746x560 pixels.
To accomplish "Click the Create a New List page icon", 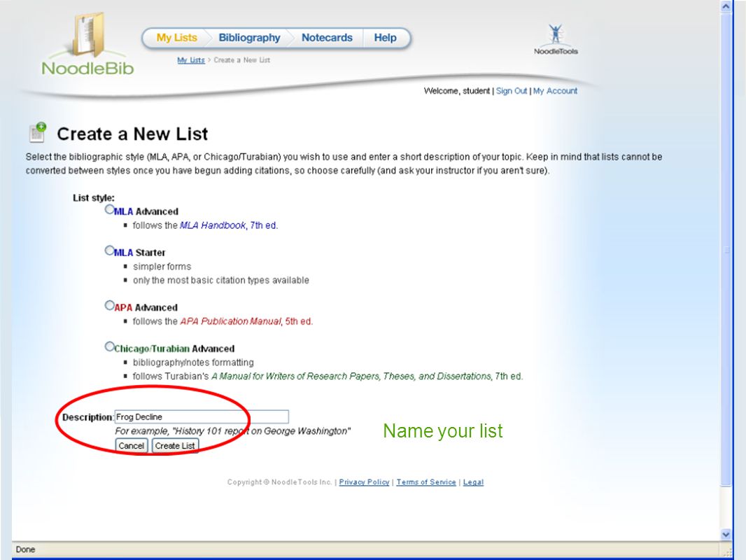I will point(38,133).
